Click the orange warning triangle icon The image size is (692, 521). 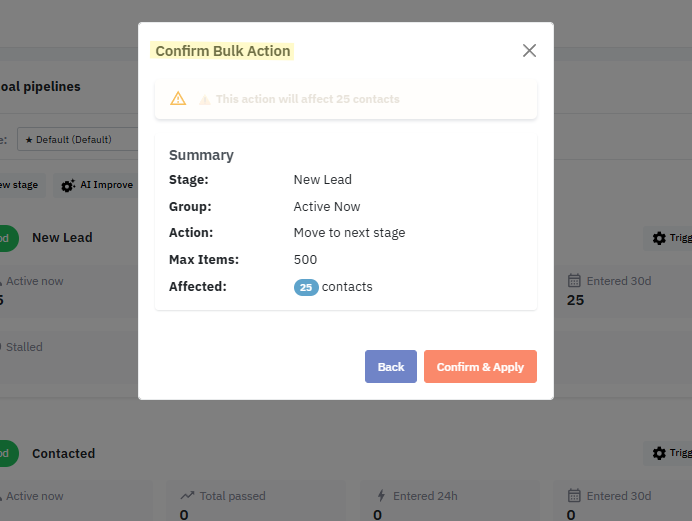178,98
